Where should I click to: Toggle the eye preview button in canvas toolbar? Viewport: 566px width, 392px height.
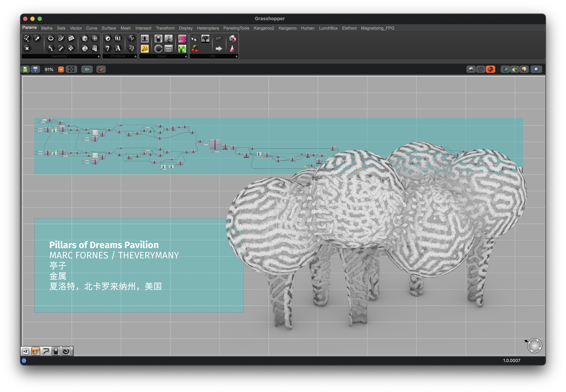[87, 69]
